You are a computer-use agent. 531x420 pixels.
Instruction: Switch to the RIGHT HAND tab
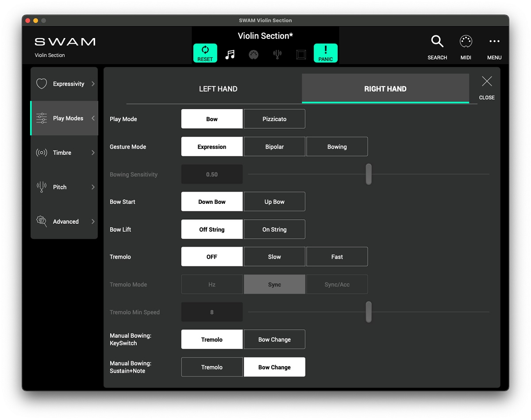tap(385, 88)
